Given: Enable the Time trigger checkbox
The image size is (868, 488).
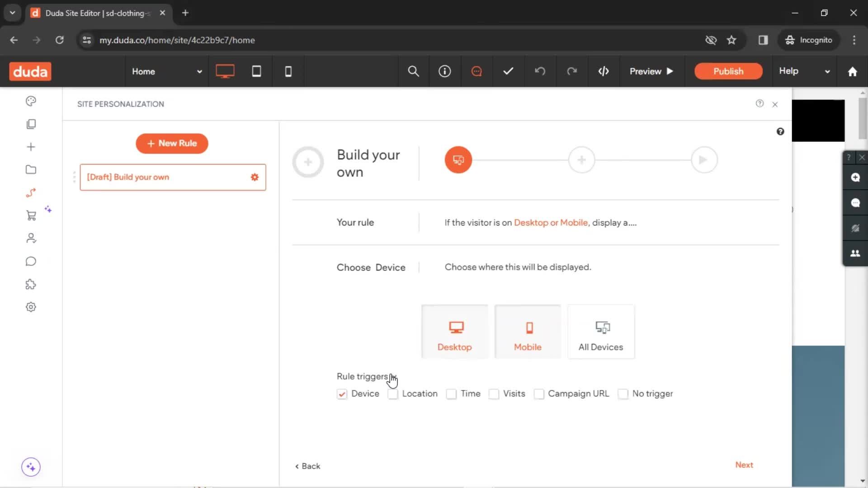Looking at the screenshot, I should click(451, 394).
